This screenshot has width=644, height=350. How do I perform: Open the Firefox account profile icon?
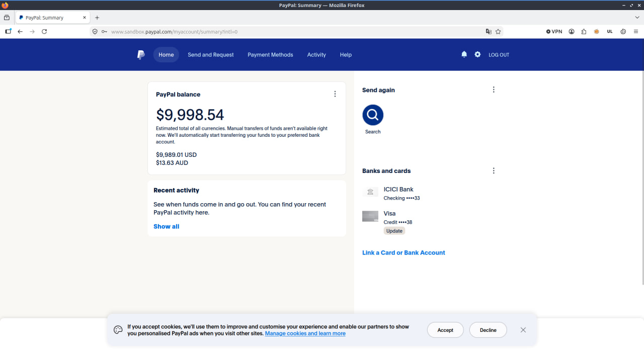pos(572,32)
